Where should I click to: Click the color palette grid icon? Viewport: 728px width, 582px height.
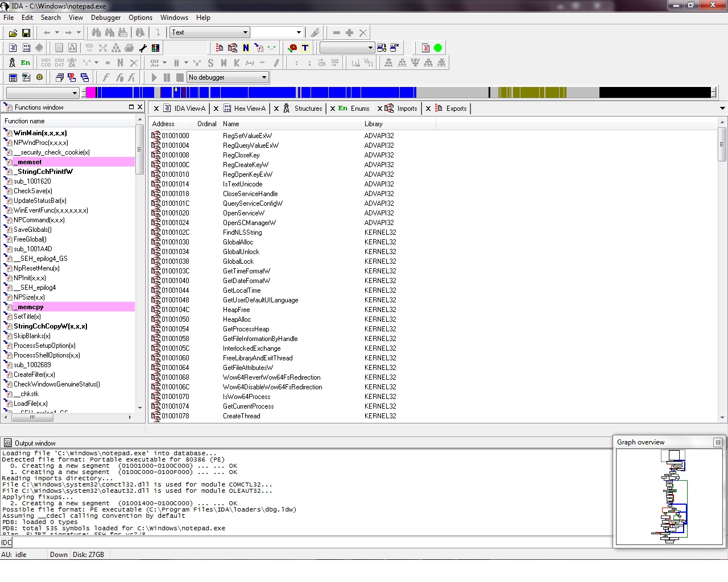click(x=155, y=48)
